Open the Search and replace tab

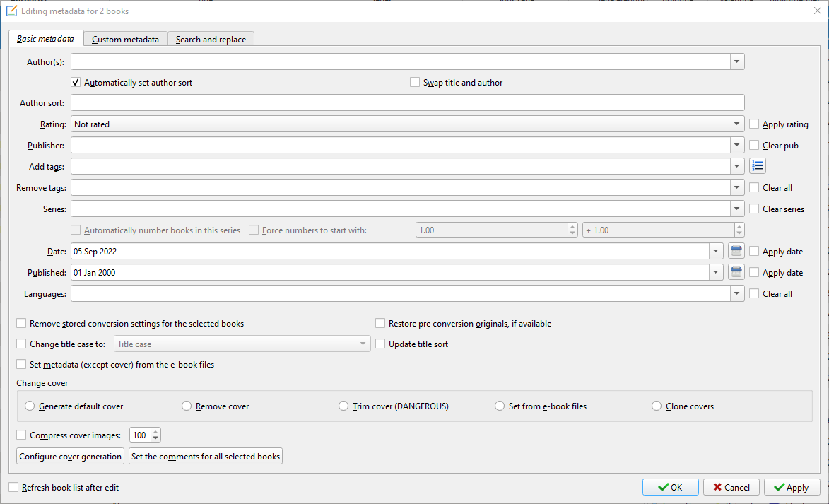coord(211,39)
